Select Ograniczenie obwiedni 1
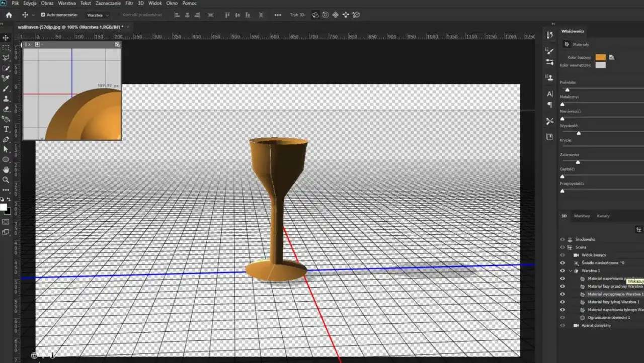The image size is (644, 363). (x=609, y=317)
